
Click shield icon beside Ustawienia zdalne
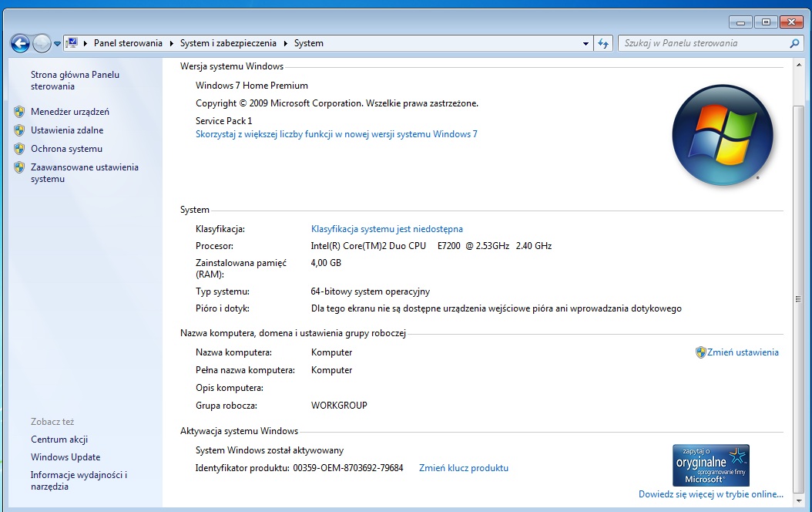click(x=19, y=130)
